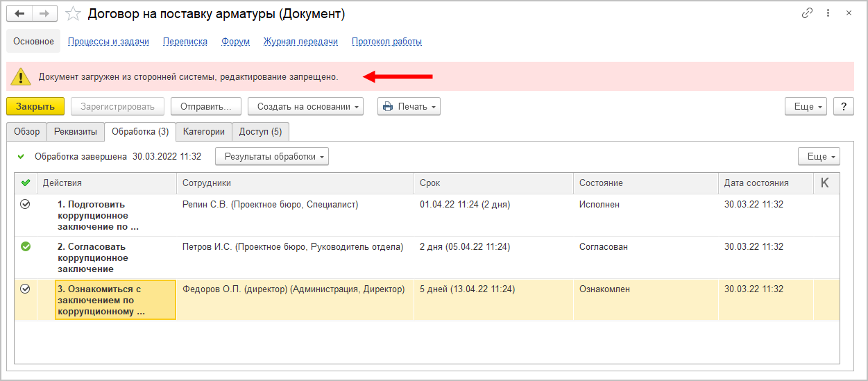This screenshot has width=868, height=381.
Task: Open the Журнал передачи link
Action: point(300,41)
